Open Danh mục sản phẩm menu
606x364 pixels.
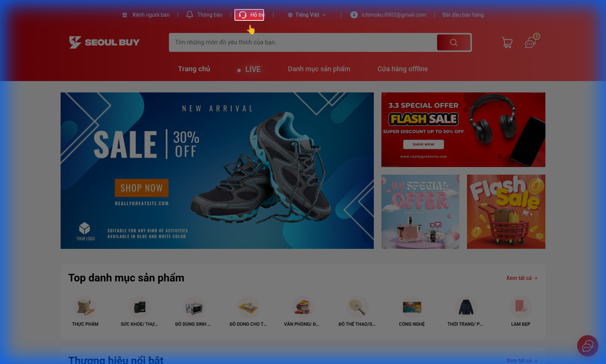click(x=319, y=69)
